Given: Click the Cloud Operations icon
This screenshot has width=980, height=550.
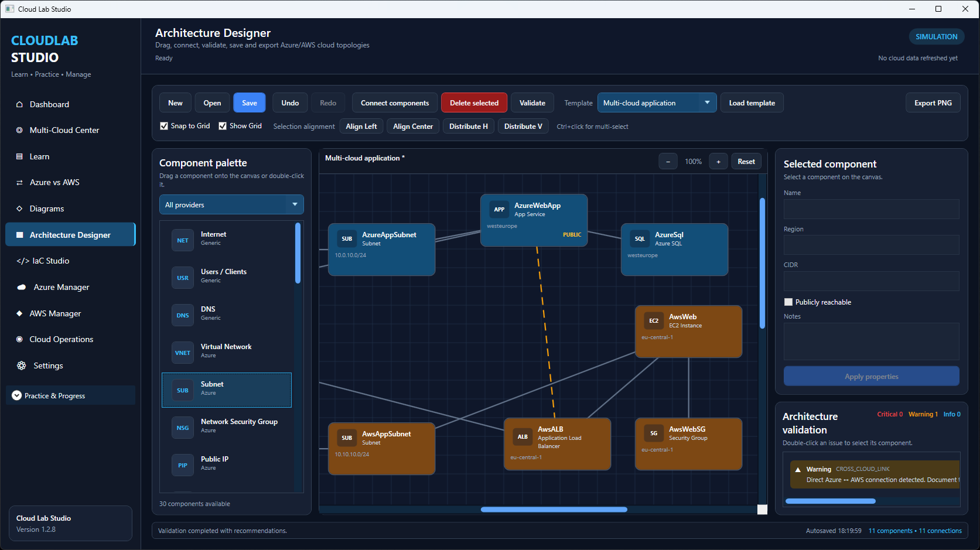Looking at the screenshot, I should [19, 339].
